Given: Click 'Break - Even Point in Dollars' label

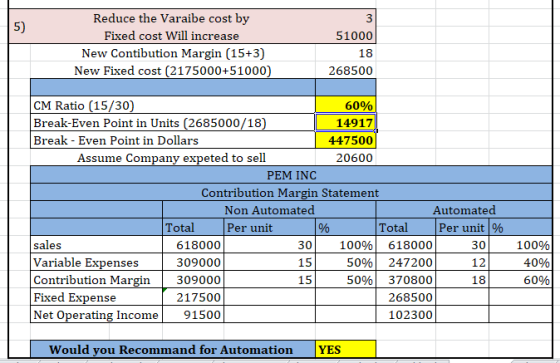Looking at the screenshot, I should pyautogui.click(x=173, y=140).
